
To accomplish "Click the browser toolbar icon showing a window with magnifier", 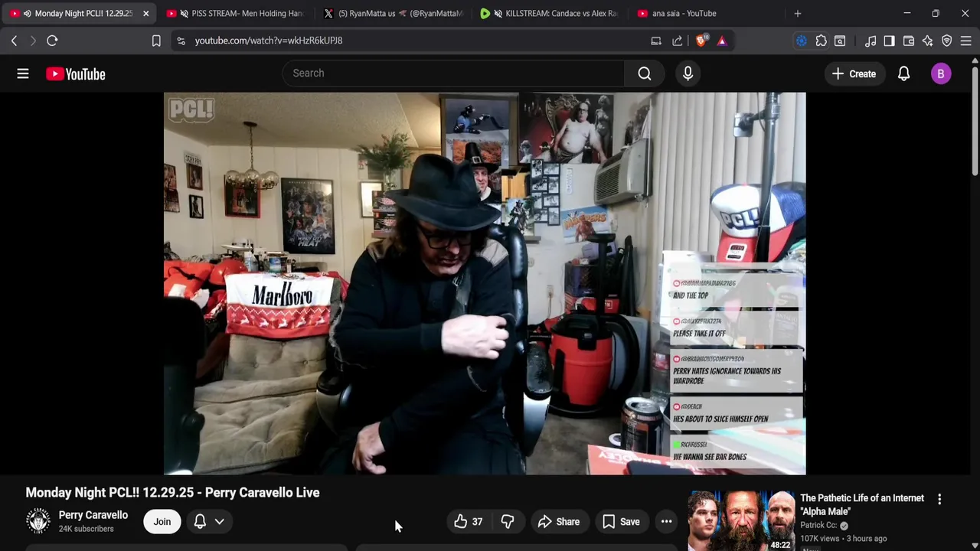I will pyautogui.click(x=840, y=41).
